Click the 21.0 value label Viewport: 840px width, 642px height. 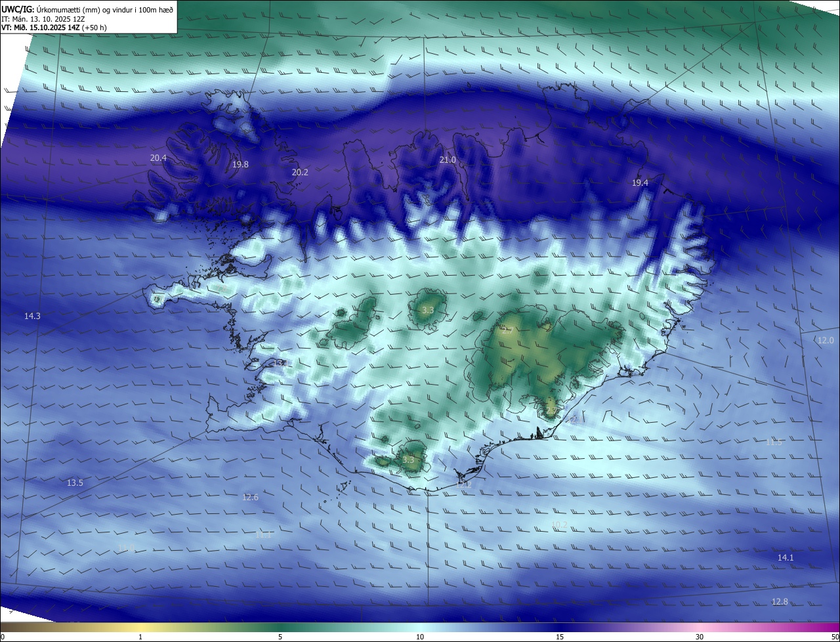tap(448, 160)
